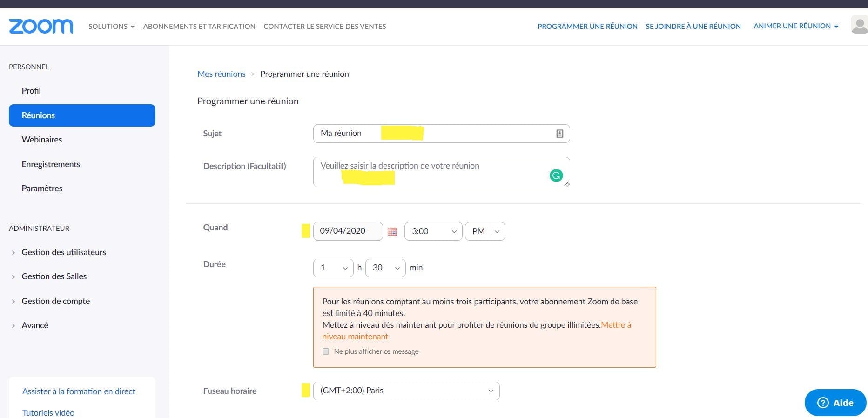Screen dimensions: 868x418
Task: Open the Fuseau horaire timezone dropdown
Action: point(406,391)
